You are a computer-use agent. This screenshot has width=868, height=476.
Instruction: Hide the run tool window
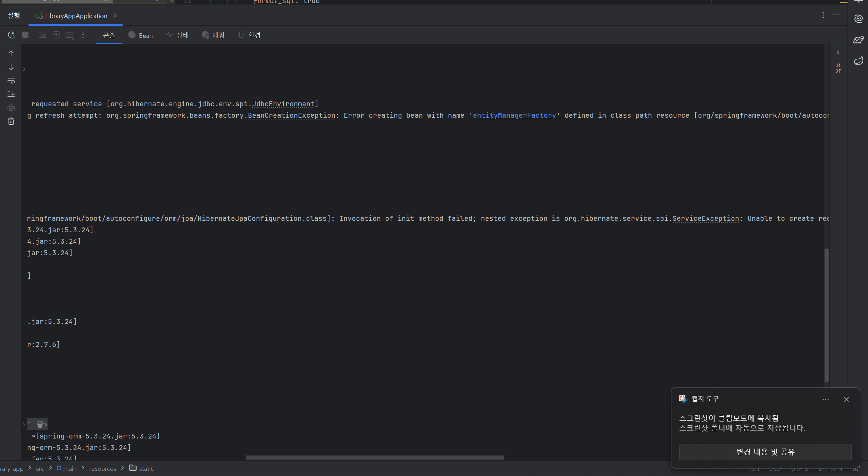coord(837,15)
